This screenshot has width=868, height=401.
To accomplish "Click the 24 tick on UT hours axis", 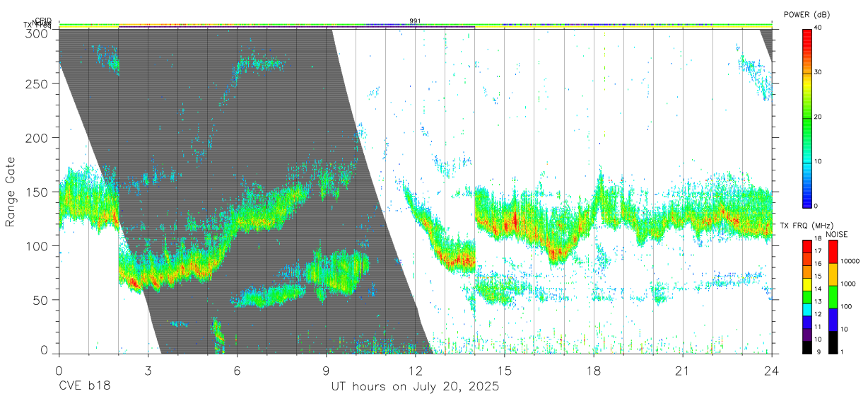I will 772,370.
